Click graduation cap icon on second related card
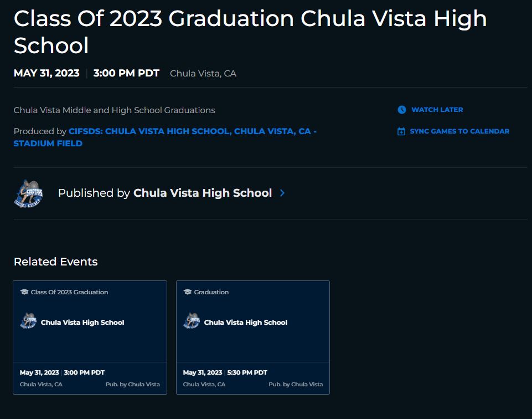This screenshot has height=419, width=532. [187, 292]
